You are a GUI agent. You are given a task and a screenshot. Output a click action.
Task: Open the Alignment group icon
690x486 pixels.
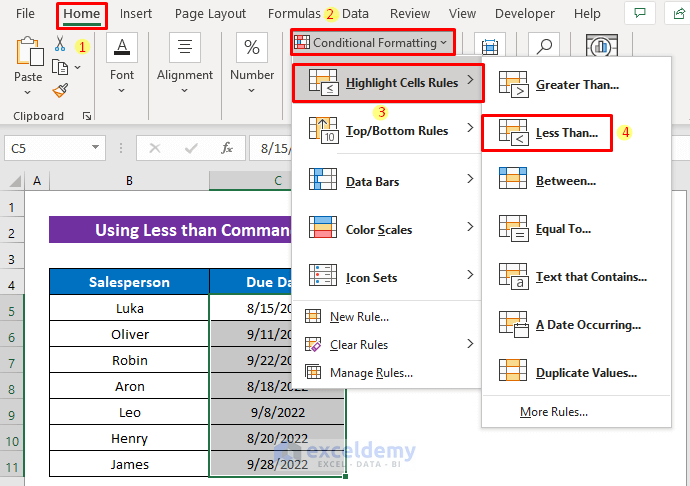click(x=185, y=47)
